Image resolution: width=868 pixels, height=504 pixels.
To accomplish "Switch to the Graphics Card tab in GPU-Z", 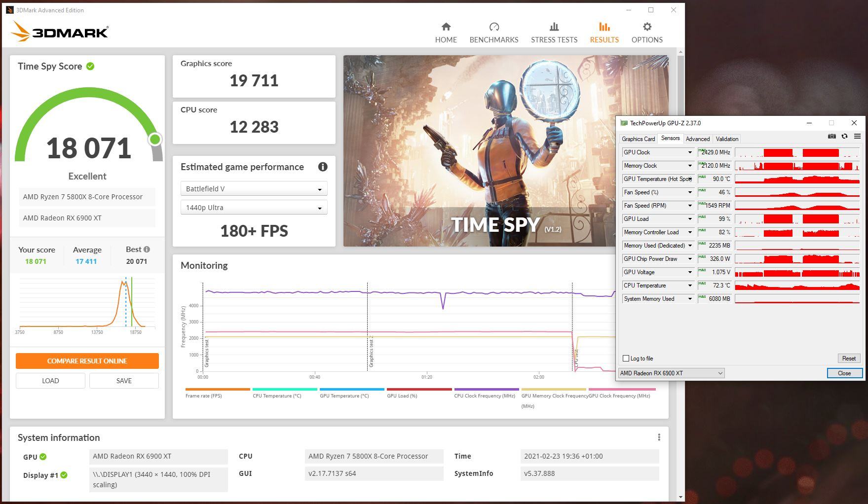I will [x=638, y=139].
